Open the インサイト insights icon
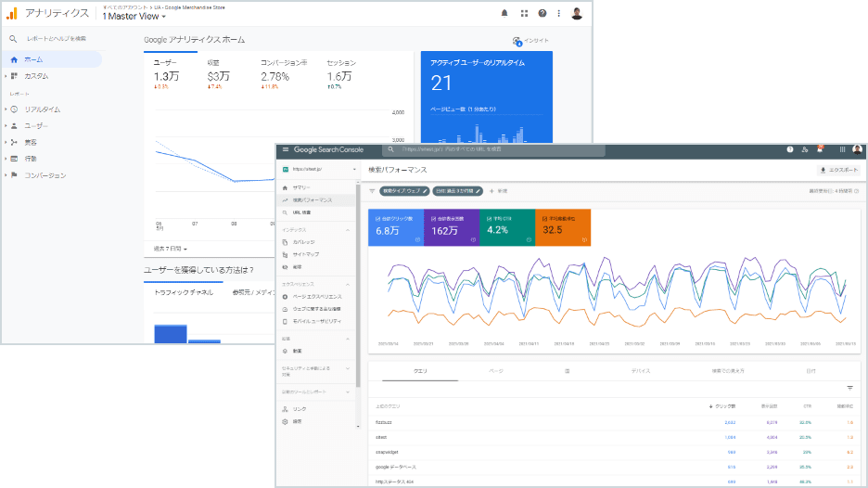The image size is (868, 488). tap(517, 41)
